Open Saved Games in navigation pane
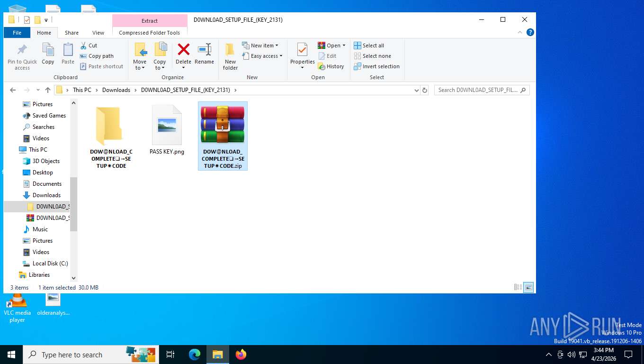This screenshot has width=644, height=364. (x=44, y=116)
